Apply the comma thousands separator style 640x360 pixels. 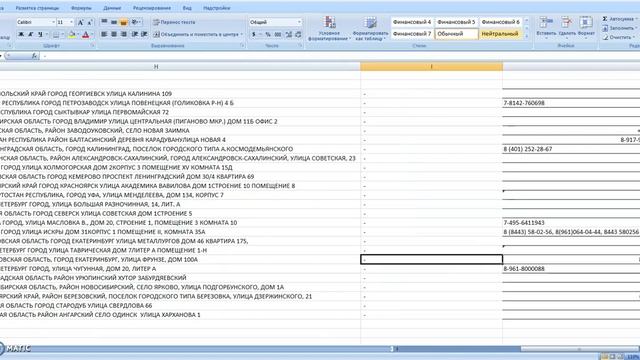tap(278, 35)
